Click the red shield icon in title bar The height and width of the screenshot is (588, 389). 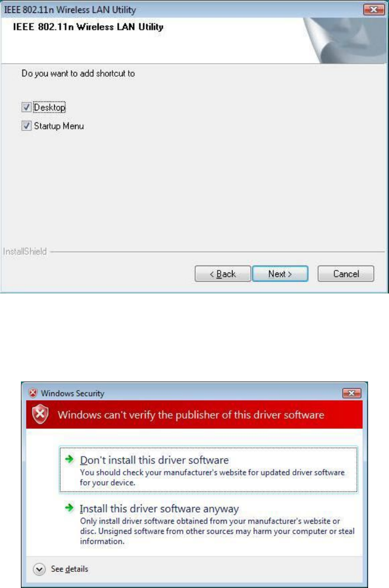pos(33,393)
